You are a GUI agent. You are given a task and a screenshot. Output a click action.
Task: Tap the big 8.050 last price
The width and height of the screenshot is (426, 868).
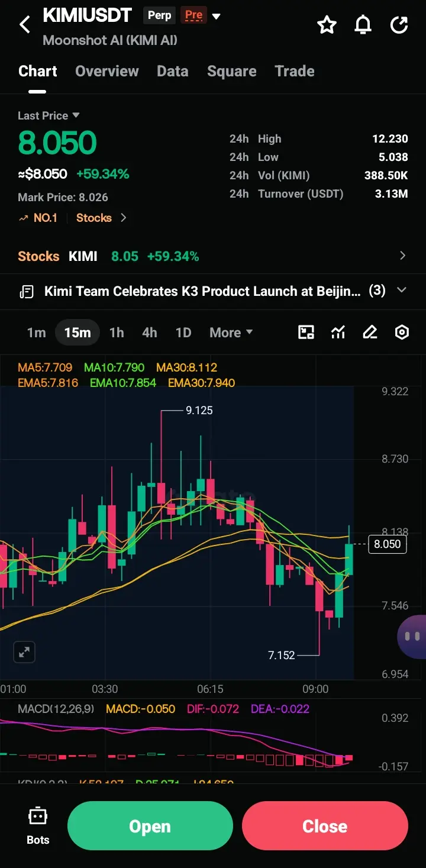(57, 143)
